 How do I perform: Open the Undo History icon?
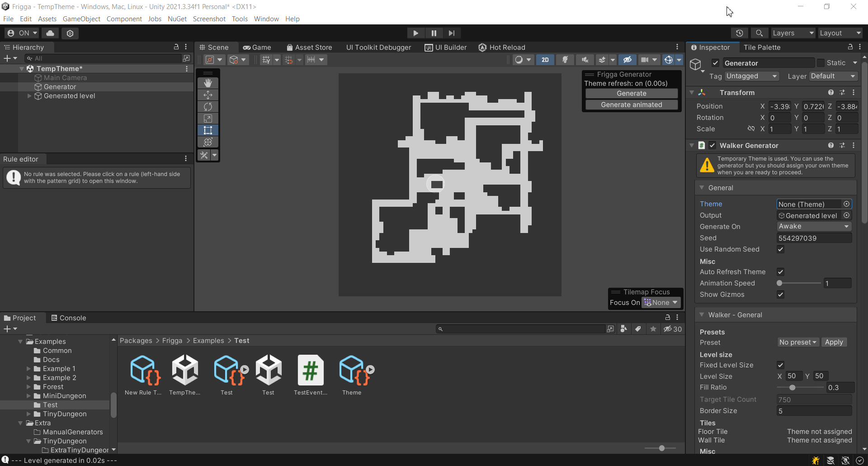pyautogui.click(x=740, y=33)
